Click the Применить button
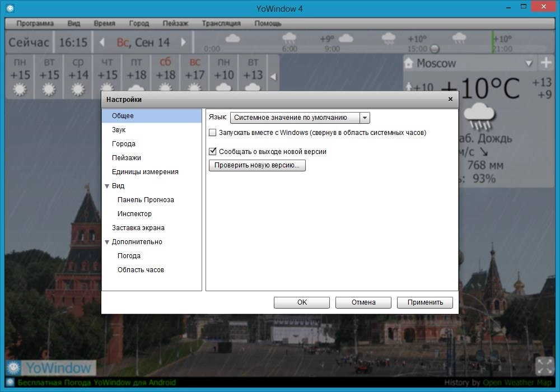 [425, 302]
